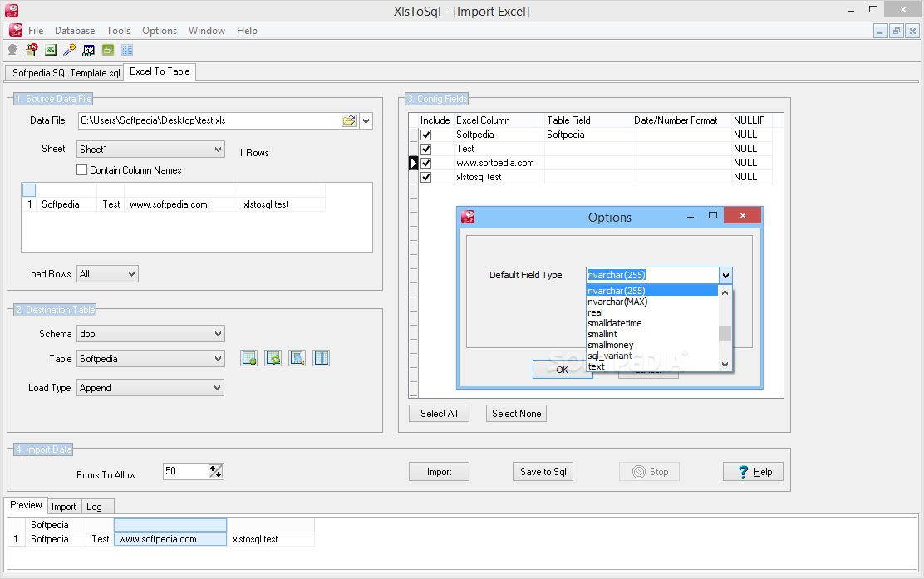Screen dimensions: 924x579
Task: Uncheck Include for the Softpedia column
Action: (x=426, y=135)
